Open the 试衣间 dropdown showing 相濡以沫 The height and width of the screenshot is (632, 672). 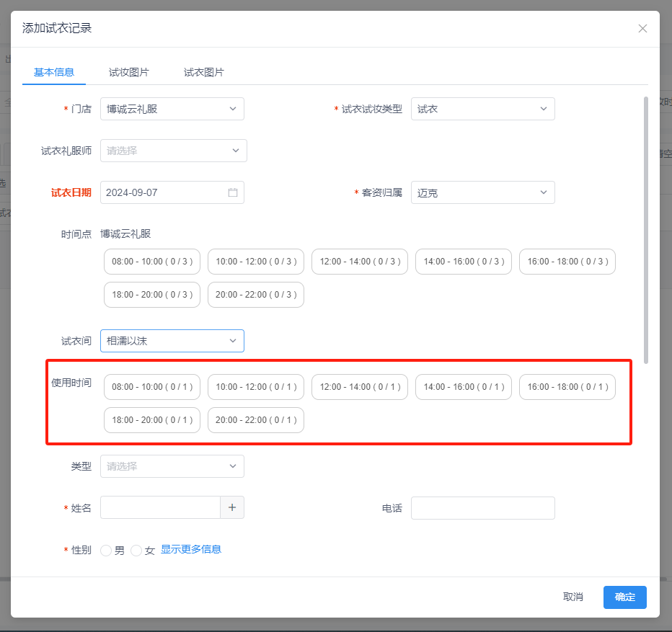click(x=172, y=341)
